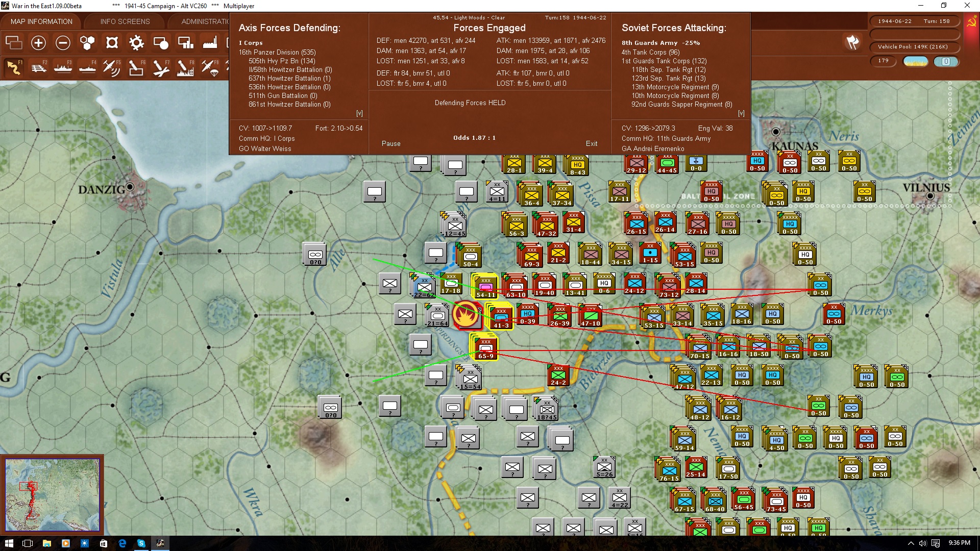Select the 47-10 unit counter
This screenshot has width=980, height=551.
[x=591, y=316]
